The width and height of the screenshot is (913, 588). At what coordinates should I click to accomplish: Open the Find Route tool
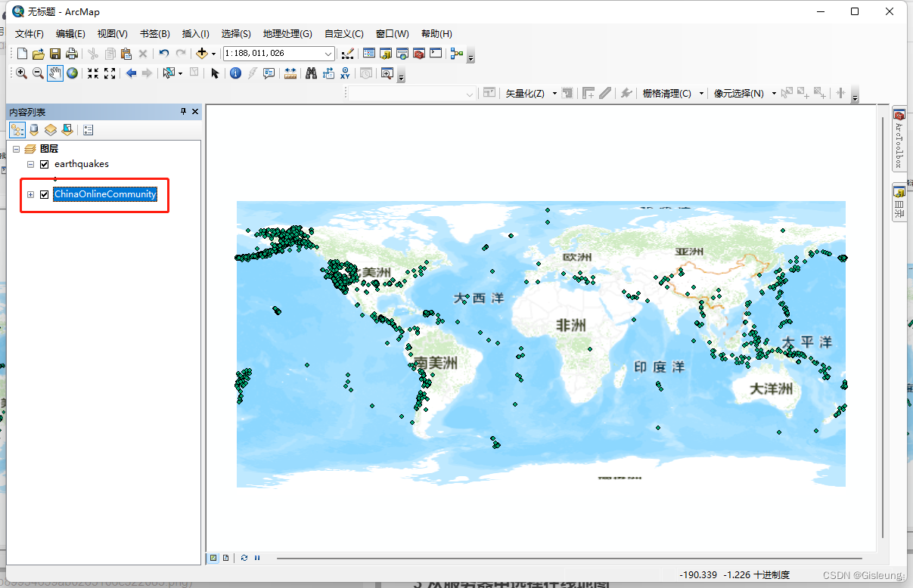tap(328, 73)
